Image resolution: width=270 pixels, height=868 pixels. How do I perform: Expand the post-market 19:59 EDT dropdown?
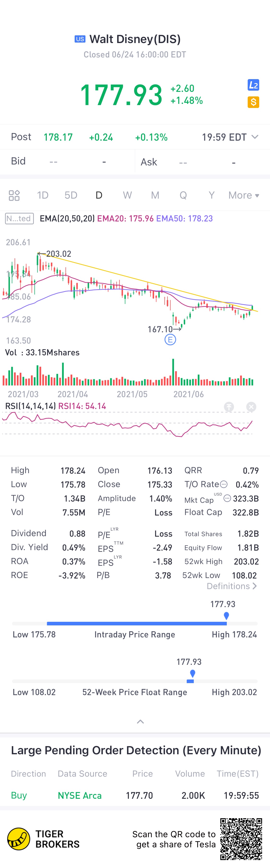click(x=230, y=137)
